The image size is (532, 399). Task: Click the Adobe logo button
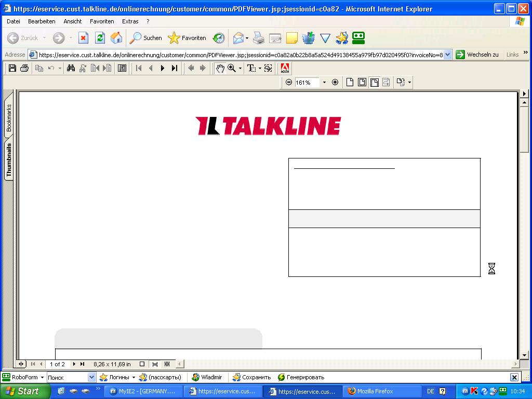[285, 68]
